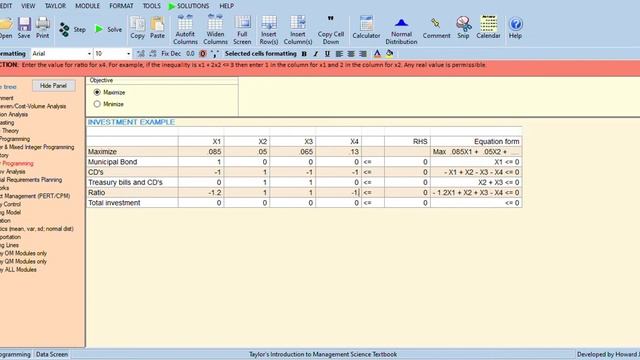Click the 0.0 decimal format button
This screenshot has height=360, width=640.
click(x=190, y=54)
